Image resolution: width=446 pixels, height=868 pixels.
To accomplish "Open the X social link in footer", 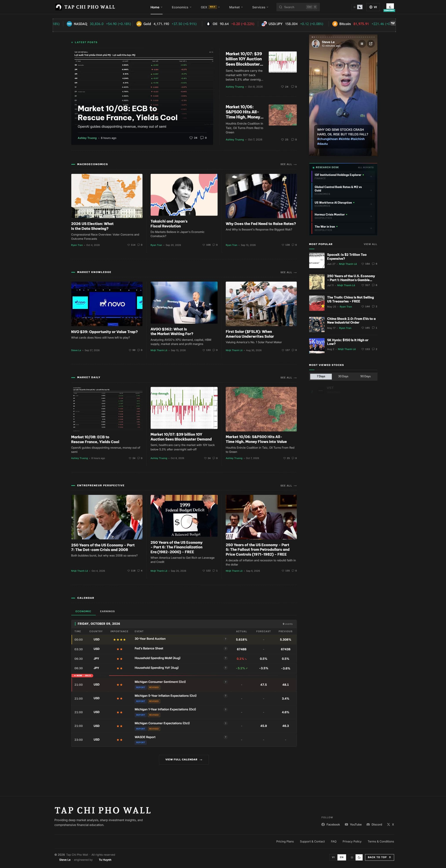I will 390,825.
